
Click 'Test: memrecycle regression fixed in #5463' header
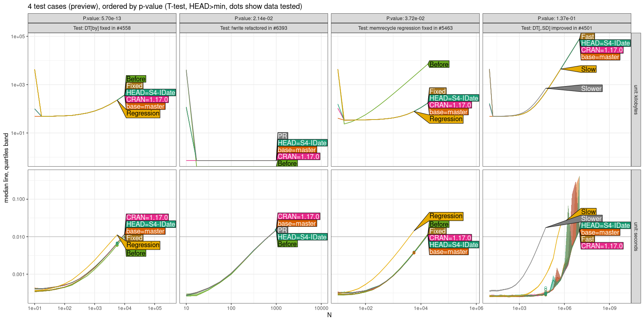[405, 28]
